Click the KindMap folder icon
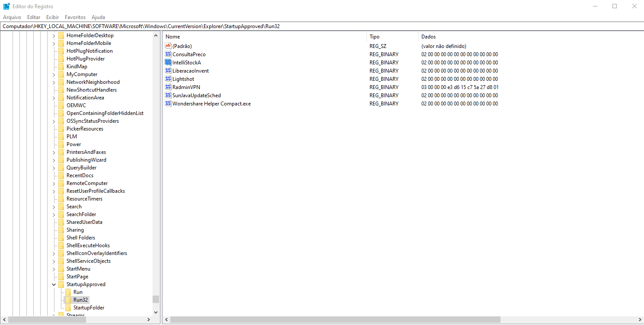Image resolution: width=644 pixels, height=325 pixels. click(61, 67)
